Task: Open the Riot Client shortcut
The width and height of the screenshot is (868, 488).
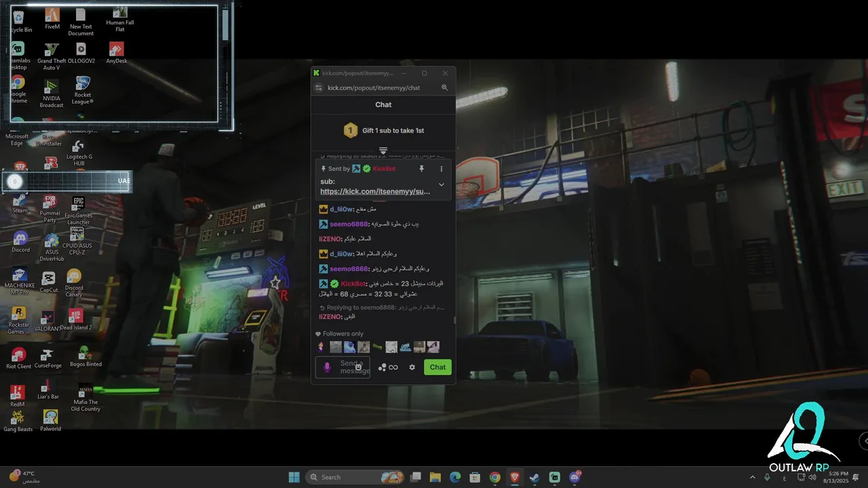Action: [x=19, y=359]
